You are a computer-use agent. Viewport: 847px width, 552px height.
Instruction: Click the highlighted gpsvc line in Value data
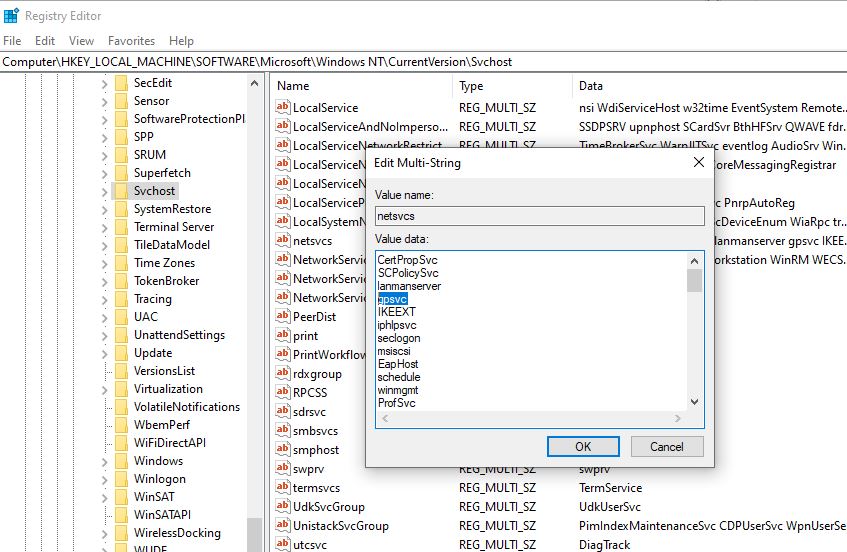(x=393, y=299)
